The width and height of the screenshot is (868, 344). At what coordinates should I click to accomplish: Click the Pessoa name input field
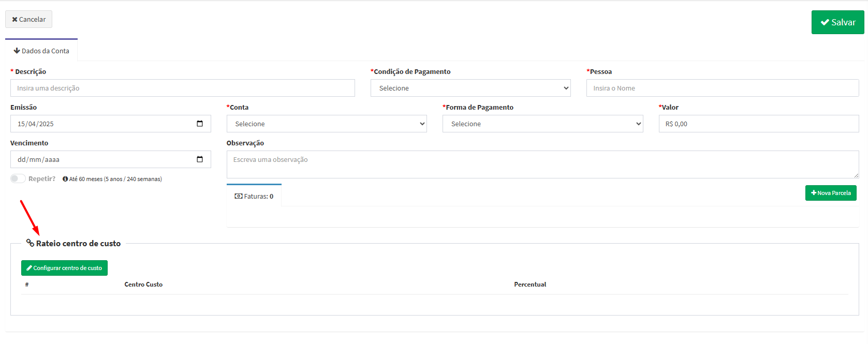pyautogui.click(x=722, y=88)
